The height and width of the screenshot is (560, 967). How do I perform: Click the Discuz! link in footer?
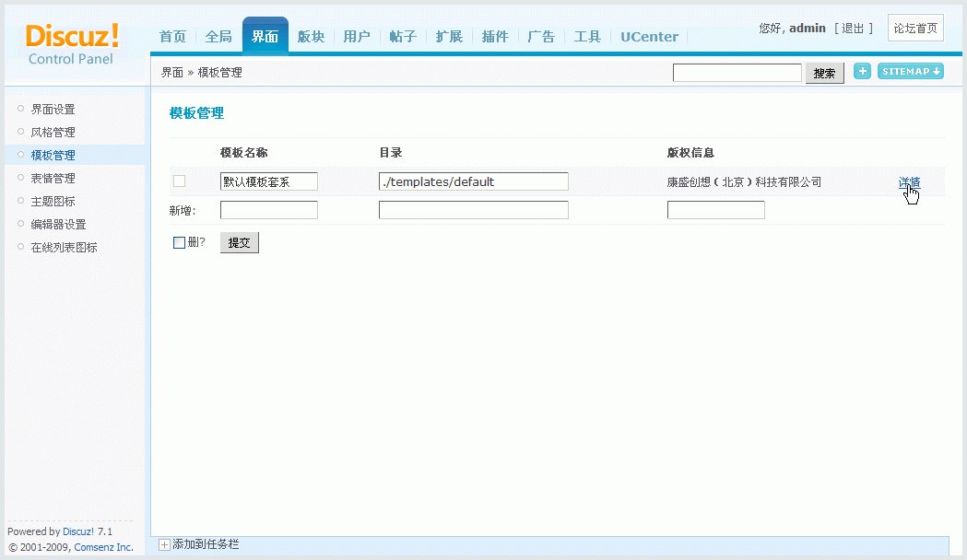[x=78, y=531]
